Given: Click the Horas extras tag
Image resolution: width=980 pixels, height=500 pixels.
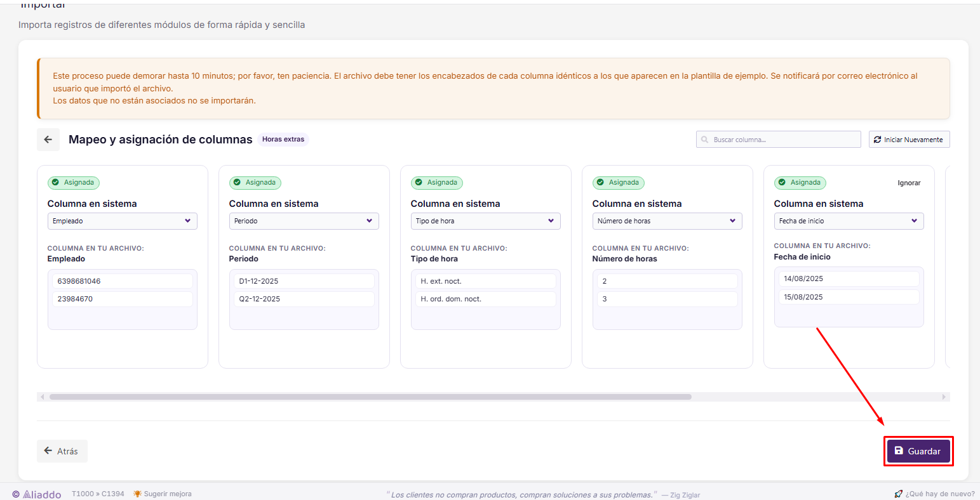Looking at the screenshot, I should 283,140.
